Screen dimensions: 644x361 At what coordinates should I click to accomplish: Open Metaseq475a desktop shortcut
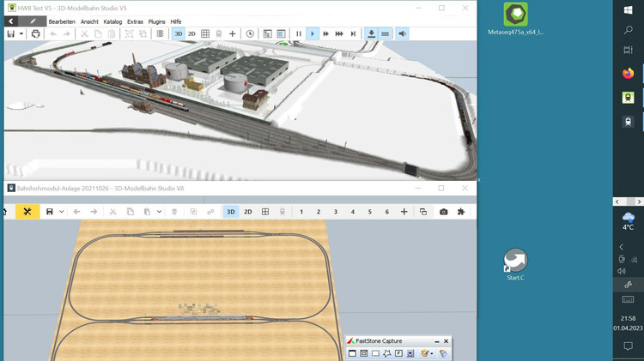click(515, 19)
